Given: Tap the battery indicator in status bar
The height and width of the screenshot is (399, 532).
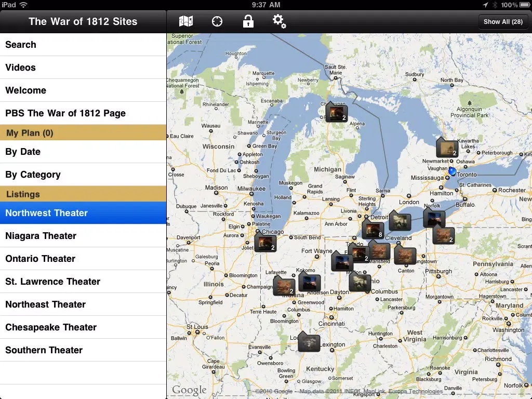Looking at the screenshot, I should pyautogui.click(x=524, y=5).
